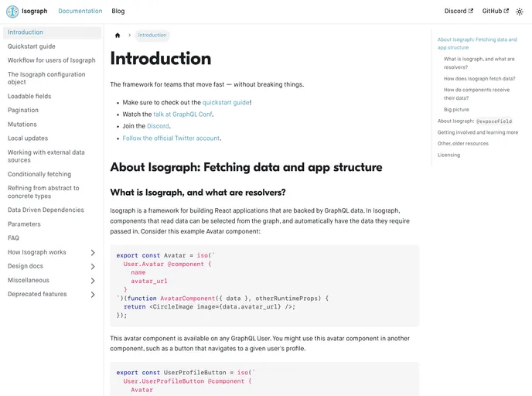This screenshot has width=532, height=396.
Task: Click Miscellaneous sidebar label
Action: tap(29, 281)
